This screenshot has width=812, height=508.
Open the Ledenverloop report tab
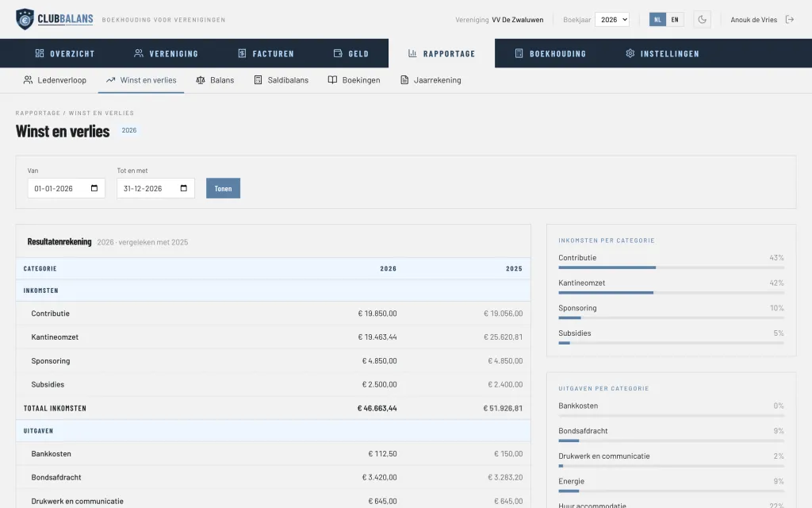pyautogui.click(x=55, y=80)
